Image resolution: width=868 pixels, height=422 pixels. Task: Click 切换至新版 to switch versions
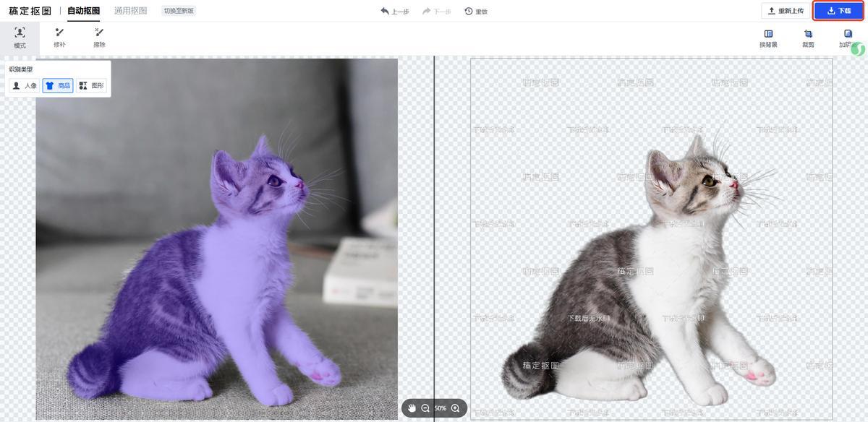[x=179, y=11]
